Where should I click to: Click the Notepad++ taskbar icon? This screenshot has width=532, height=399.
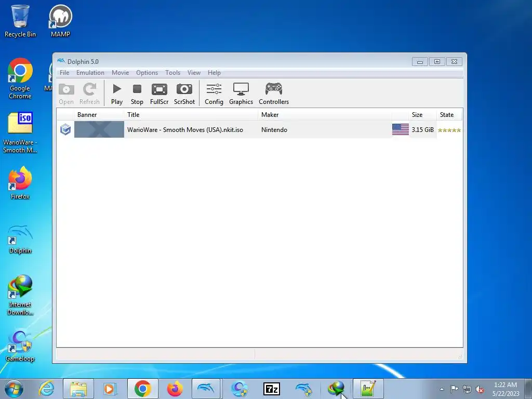pyautogui.click(x=368, y=389)
